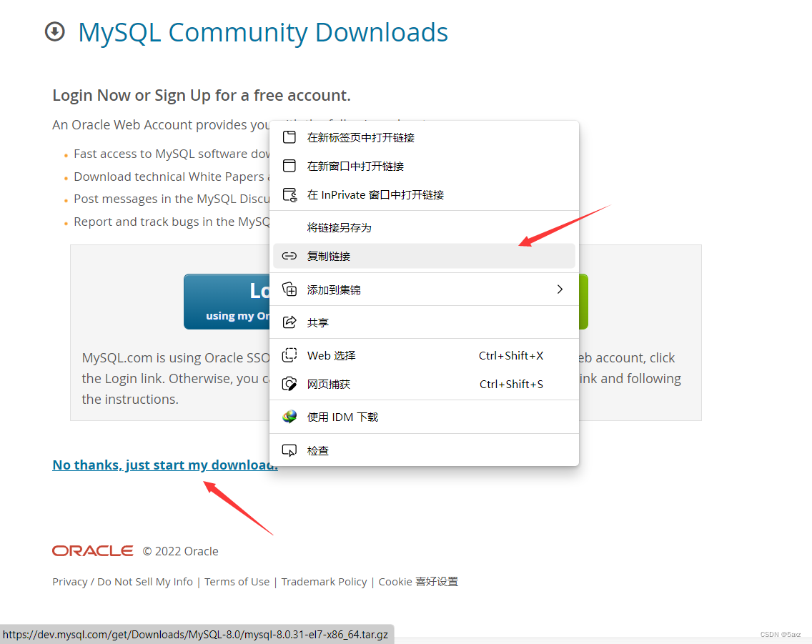Image resolution: width=812 pixels, height=644 pixels.
Task: Open the Terms of Use footer link
Action: pos(237,581)
